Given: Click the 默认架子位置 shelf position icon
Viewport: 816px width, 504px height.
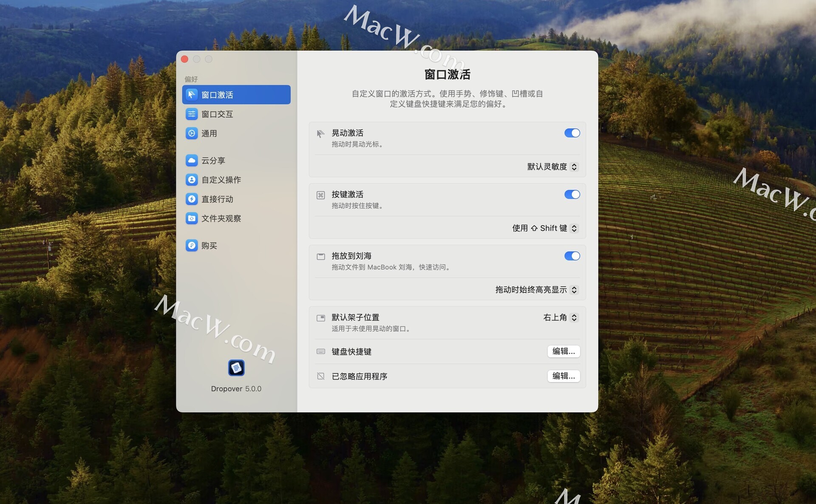Looking at the screenshot, I should click(x=321, y=318).
